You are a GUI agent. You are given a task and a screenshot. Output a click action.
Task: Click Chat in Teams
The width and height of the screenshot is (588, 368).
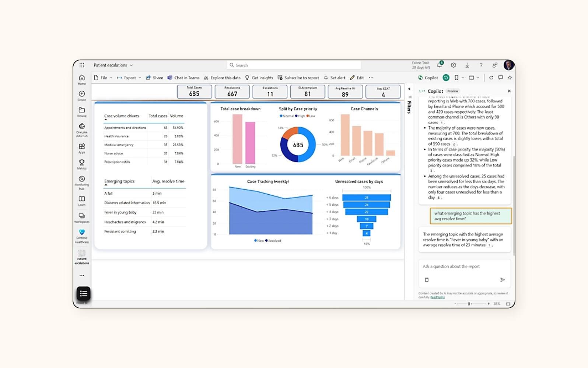(183, 78)
